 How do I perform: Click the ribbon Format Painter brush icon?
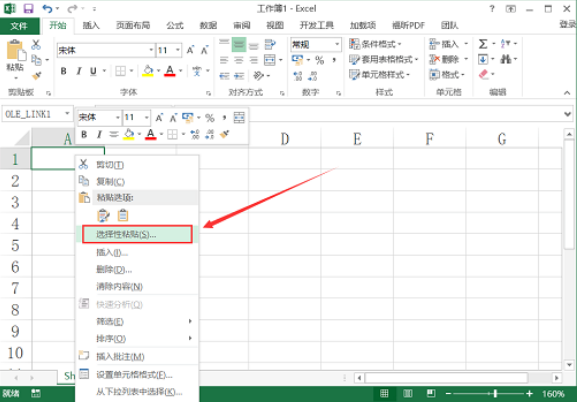click(x=36, y=75)
